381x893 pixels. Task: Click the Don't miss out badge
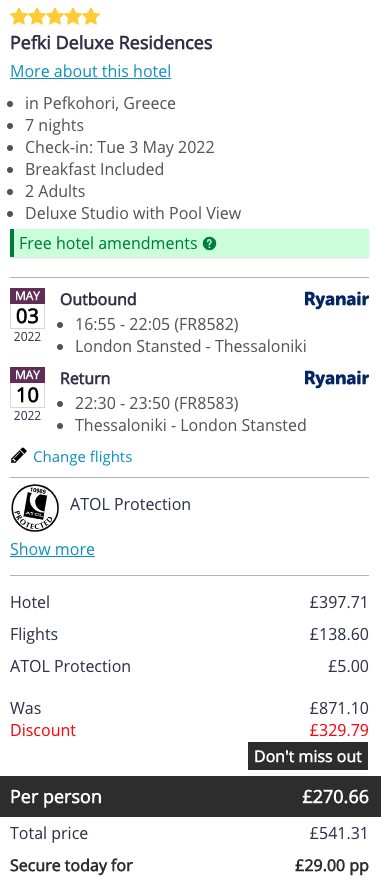(x=308, y=756)
